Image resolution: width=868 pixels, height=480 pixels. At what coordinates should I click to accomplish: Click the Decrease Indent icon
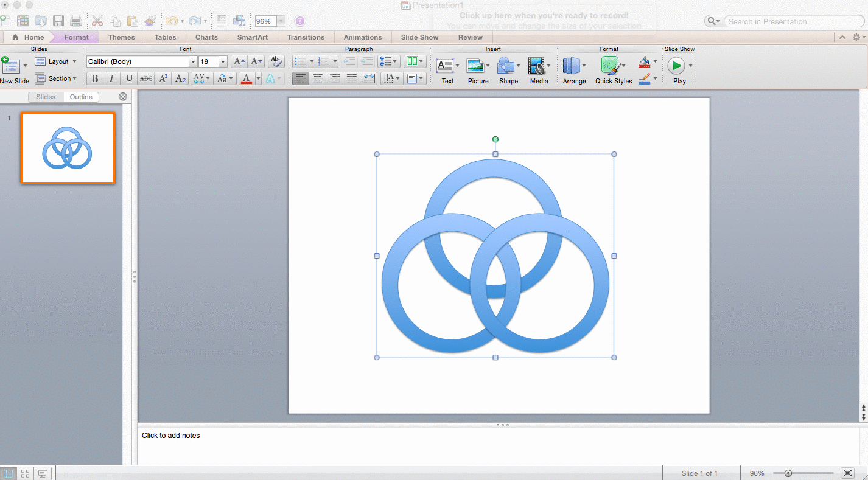(x=349, y=61)
